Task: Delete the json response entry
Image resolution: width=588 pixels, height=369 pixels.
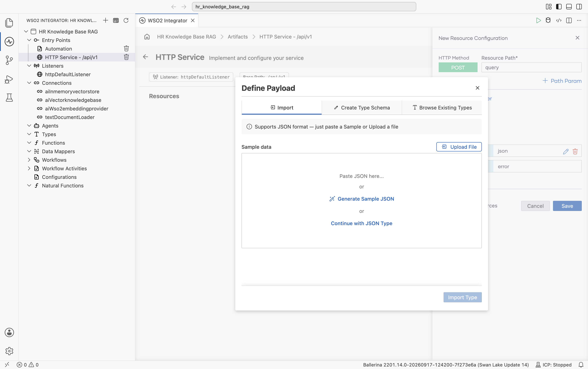Action: (x=575, y=151)
